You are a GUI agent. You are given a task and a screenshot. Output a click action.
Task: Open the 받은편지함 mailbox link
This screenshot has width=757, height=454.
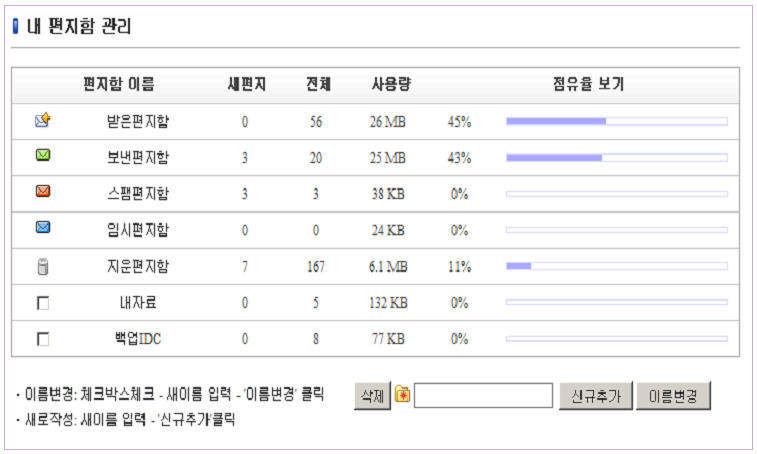(x=137, y=122)
